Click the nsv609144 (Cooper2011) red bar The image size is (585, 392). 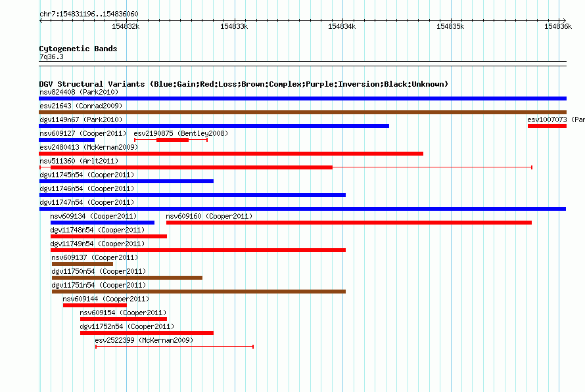95,305
